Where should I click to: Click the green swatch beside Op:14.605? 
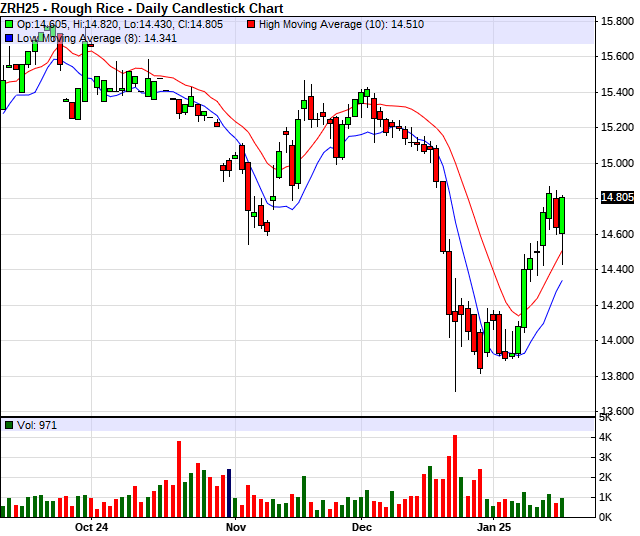[x=9, y=23]
